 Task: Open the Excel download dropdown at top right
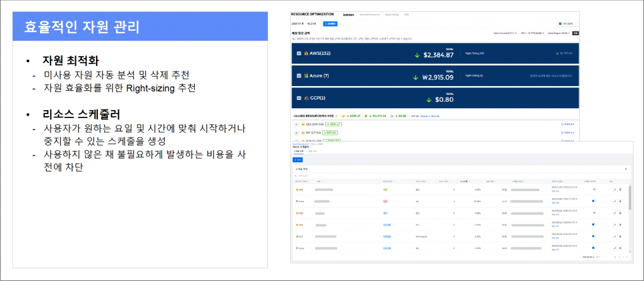[x=567, y=24]
